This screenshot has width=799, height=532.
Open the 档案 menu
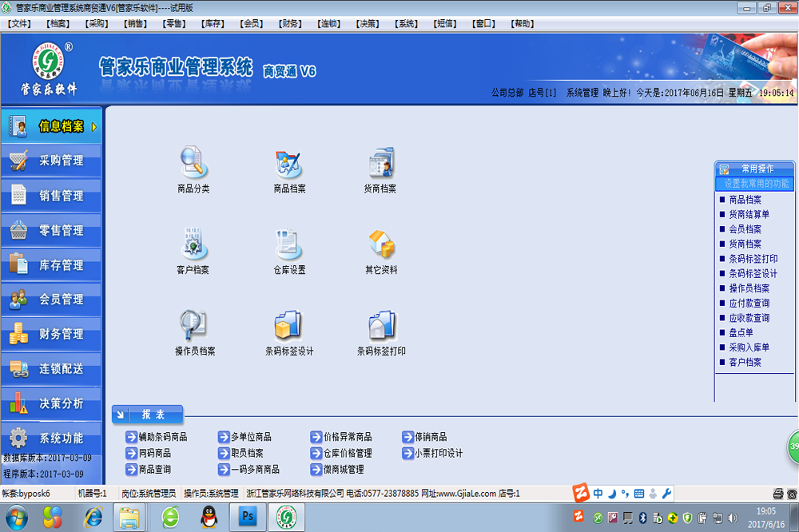(58, 23)
